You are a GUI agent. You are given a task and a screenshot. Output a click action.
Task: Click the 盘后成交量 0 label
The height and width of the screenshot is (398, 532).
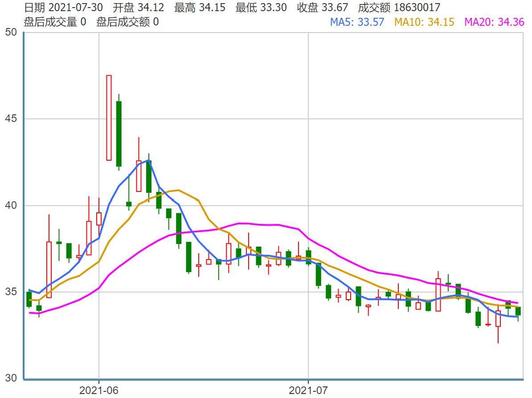(x=55, y=22)
